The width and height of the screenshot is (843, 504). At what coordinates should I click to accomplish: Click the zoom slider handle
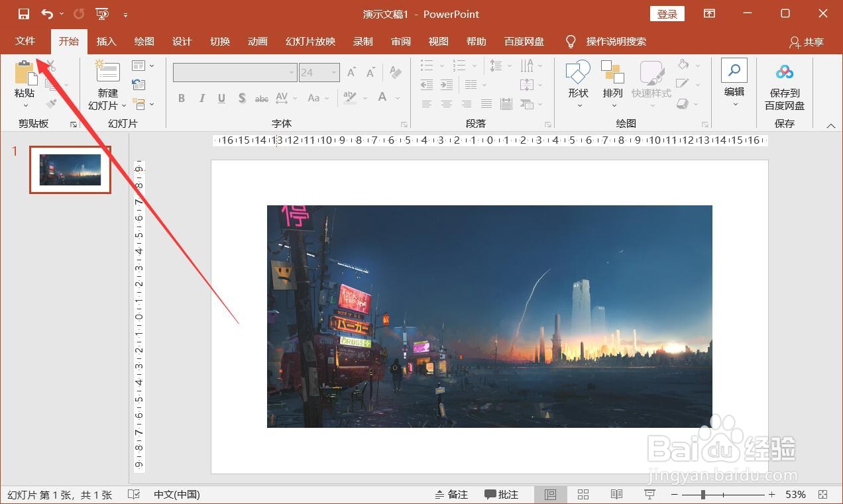click(x=703, y=495)
